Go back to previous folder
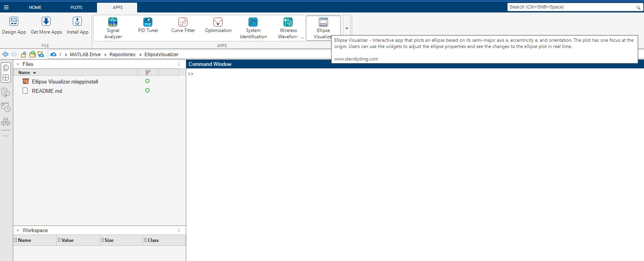644x261 pixels. pyautogui.click(x=5, y=54)
